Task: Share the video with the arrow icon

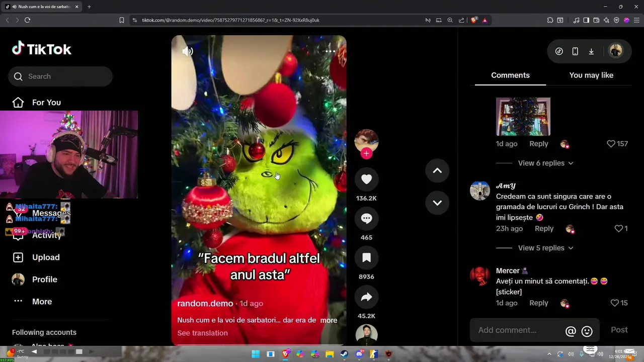Action: pos(366,297)
